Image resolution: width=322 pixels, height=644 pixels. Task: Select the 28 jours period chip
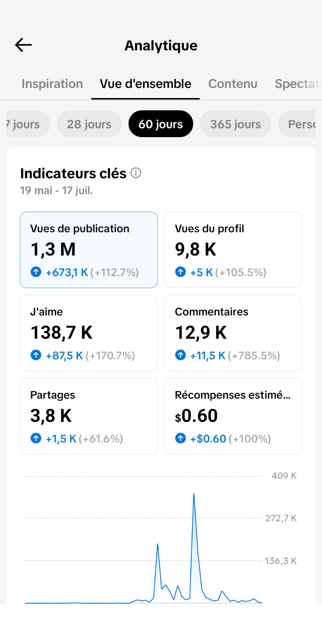coord(89,124)
